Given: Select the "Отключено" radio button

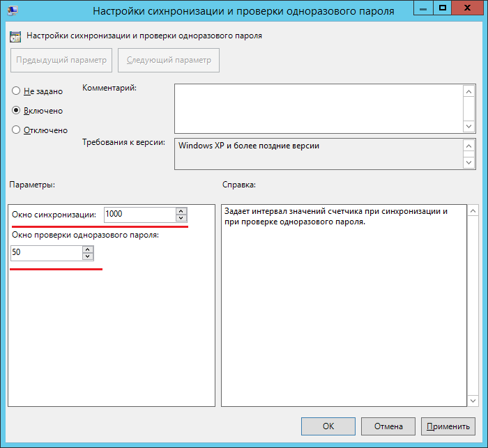Looking at the screenshot, I should coord(17,130).
